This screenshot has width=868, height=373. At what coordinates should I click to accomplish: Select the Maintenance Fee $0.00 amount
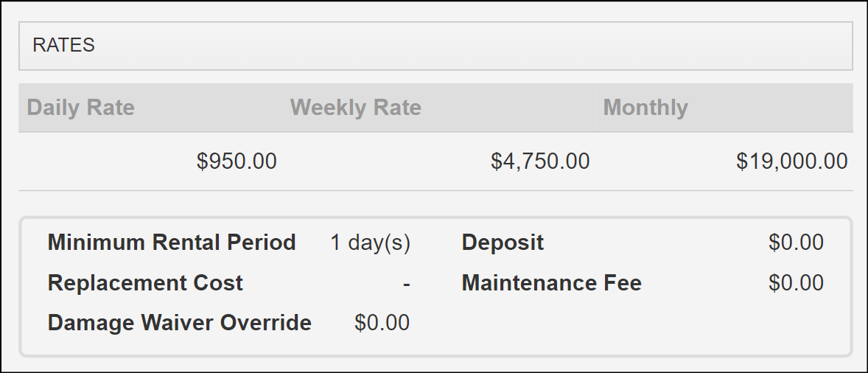[x=796, y=283]
